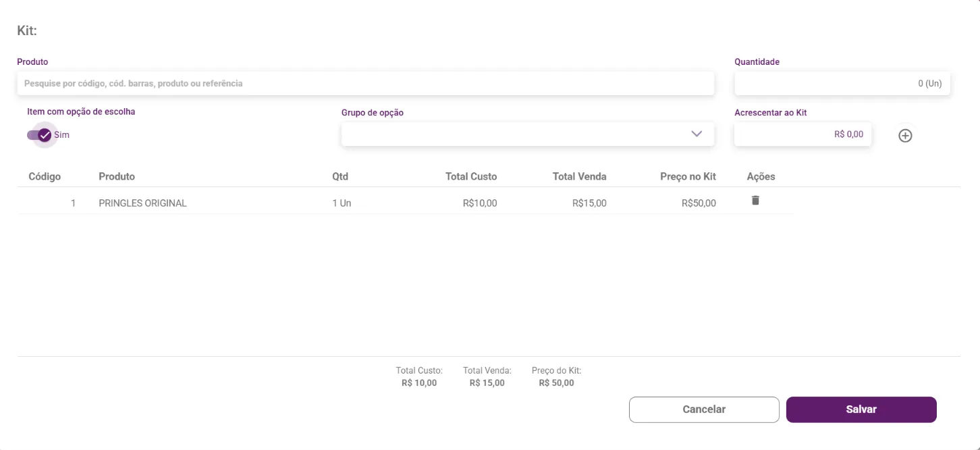Open the 'Grupo de opção' dropdown
980x450 pixels.
528,134
